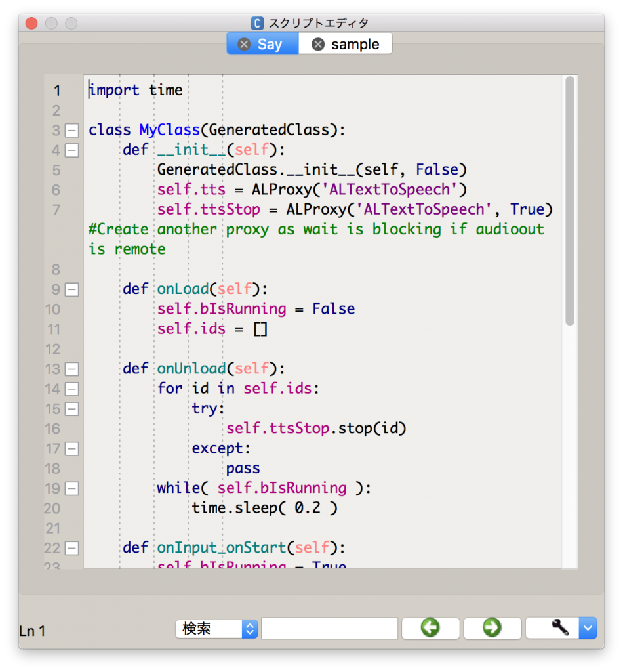Viewport: 623px width, 672px height.
Task: Collapse the MyClass class fold
Action: click(x=72, y=130)
